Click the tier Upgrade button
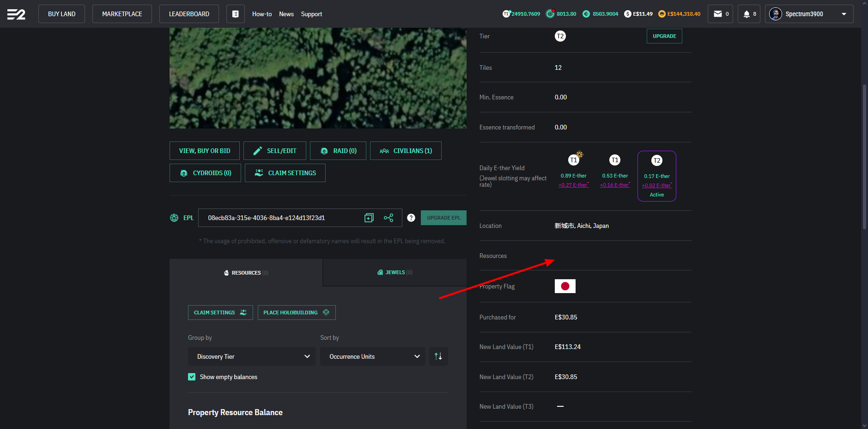Screen dimensions: 868x429 664,36
